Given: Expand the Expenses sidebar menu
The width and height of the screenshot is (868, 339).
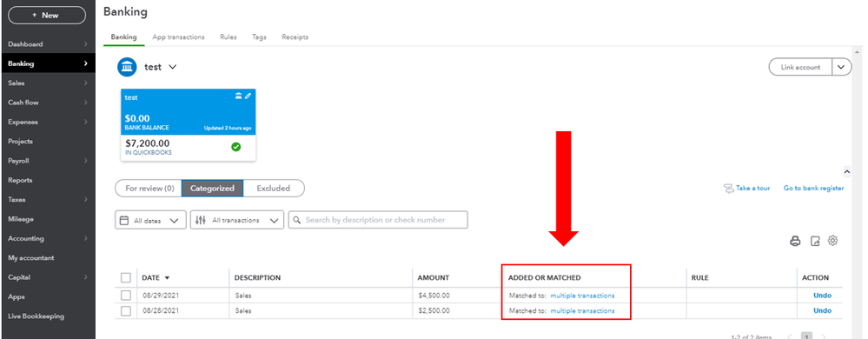Looking at the screenshot, I should pyautogui.click(x=85, y=122).
